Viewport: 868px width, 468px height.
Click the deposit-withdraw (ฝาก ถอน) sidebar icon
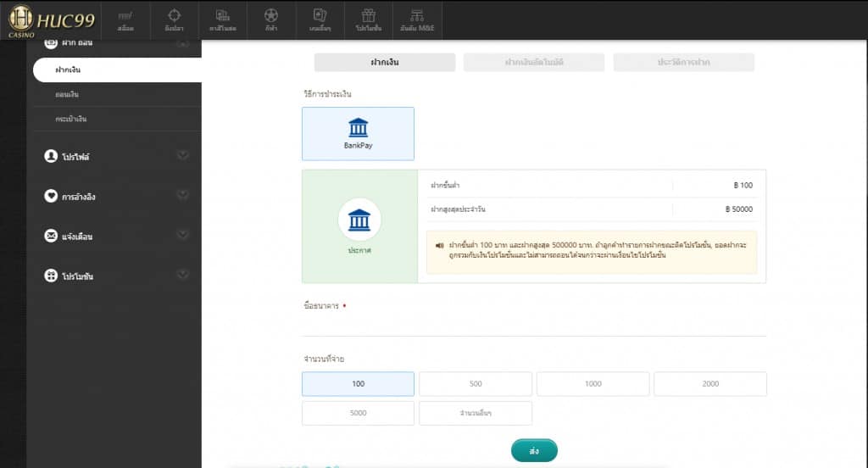[51, 42]
